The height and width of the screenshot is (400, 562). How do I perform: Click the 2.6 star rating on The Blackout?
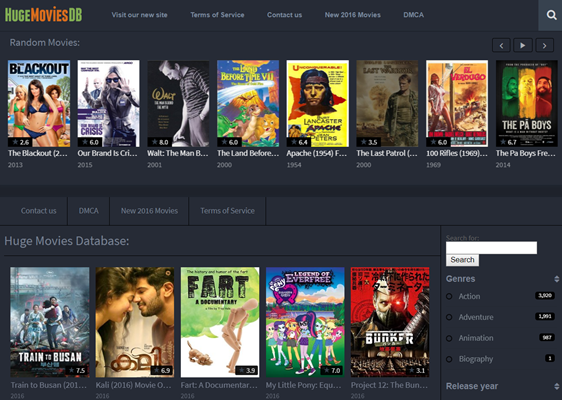pyautogui.click(x=20, y=142)
